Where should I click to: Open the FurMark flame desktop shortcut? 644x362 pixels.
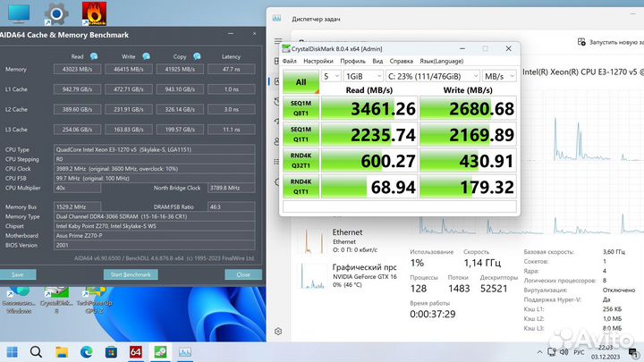pyautogui.click(x=94, y=13)
